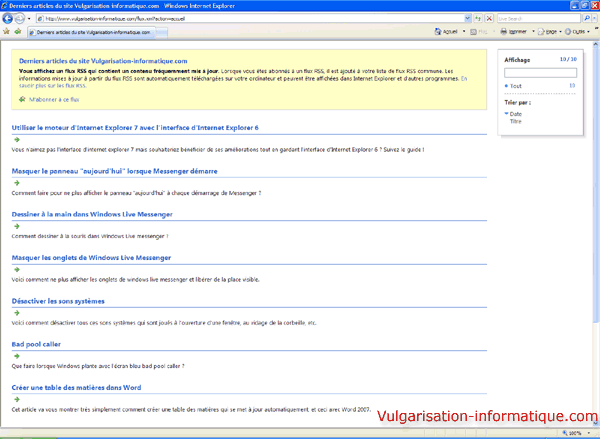Open feed title Derniers articles du site Vulgarisation-informatique.com

[103, 61]
